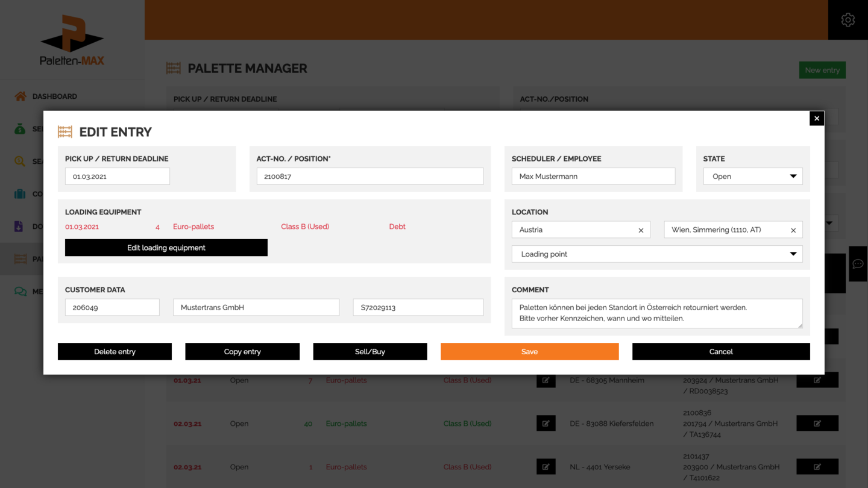The width and height of the screenshot is (868, 488).
Task: Click the Copy entry button
Action: point(242,352)
